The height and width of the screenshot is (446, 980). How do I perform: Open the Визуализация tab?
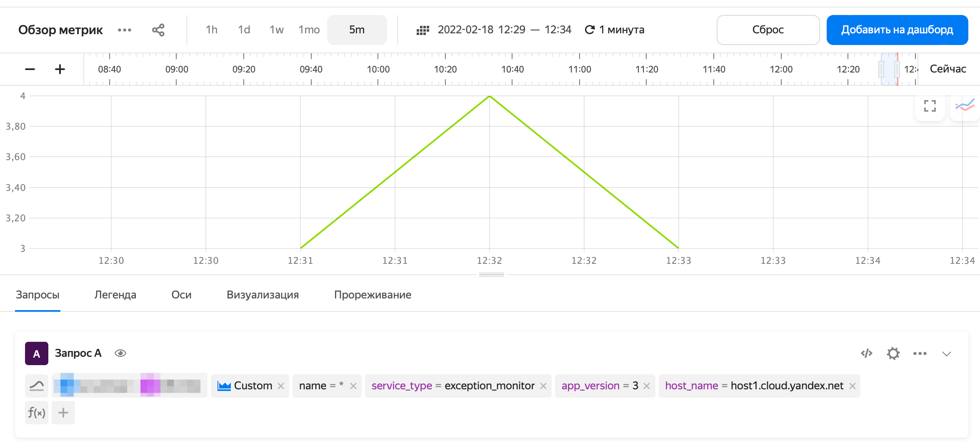tap(262, 295)
